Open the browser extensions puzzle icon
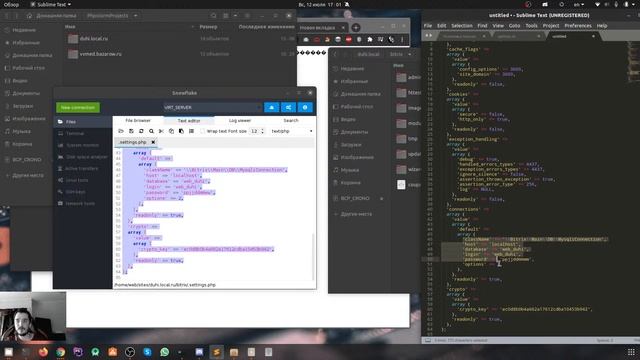640x360 pixels. click(x=370, y=40)
